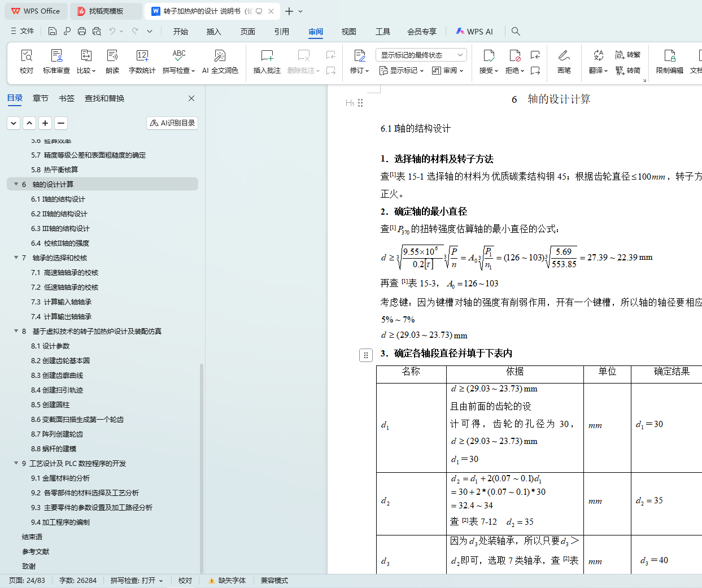Open 标准审查 standard review tool
This screenshot has height=588, width=702.
click(56, 62)
